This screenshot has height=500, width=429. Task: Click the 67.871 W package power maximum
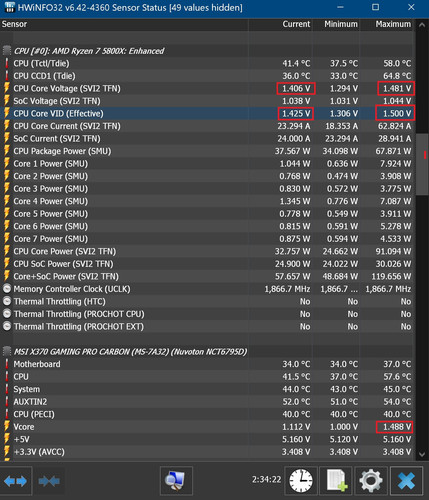pos(393,151)
